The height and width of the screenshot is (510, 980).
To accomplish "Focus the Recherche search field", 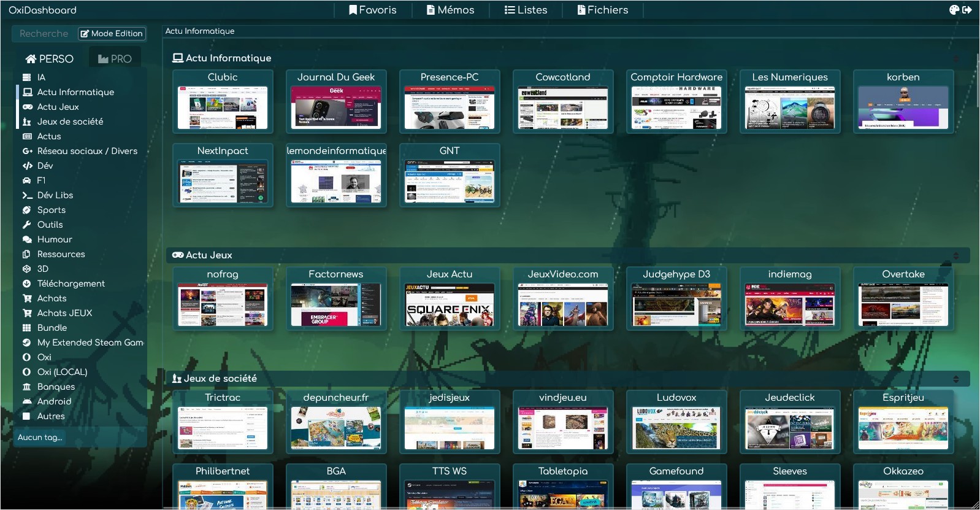I will click(44, 34).
